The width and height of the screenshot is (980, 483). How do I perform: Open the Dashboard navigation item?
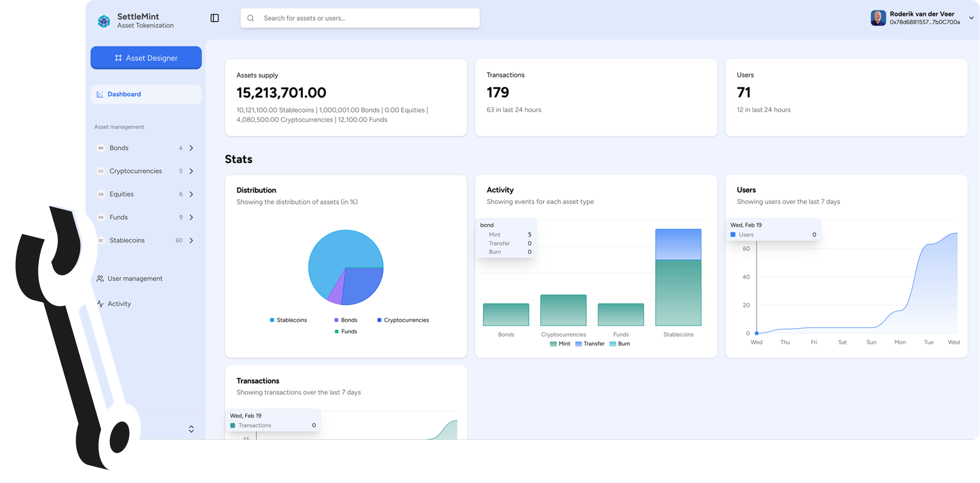tap(124, 94)
